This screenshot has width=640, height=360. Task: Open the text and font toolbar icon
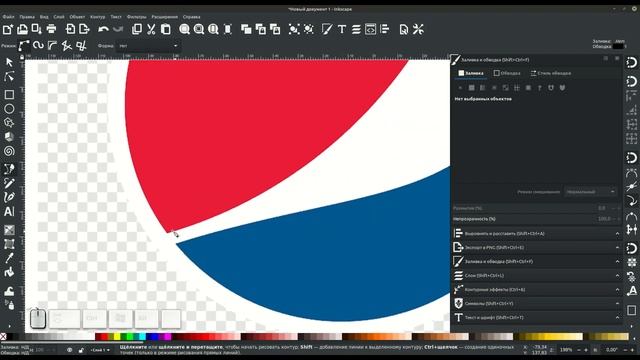click(x=342, y=29)
